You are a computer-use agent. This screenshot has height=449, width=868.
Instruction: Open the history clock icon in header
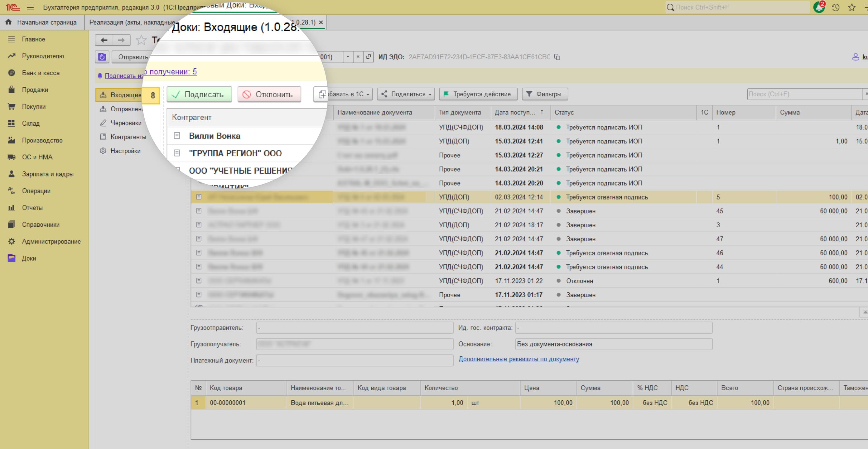(835, 7)
